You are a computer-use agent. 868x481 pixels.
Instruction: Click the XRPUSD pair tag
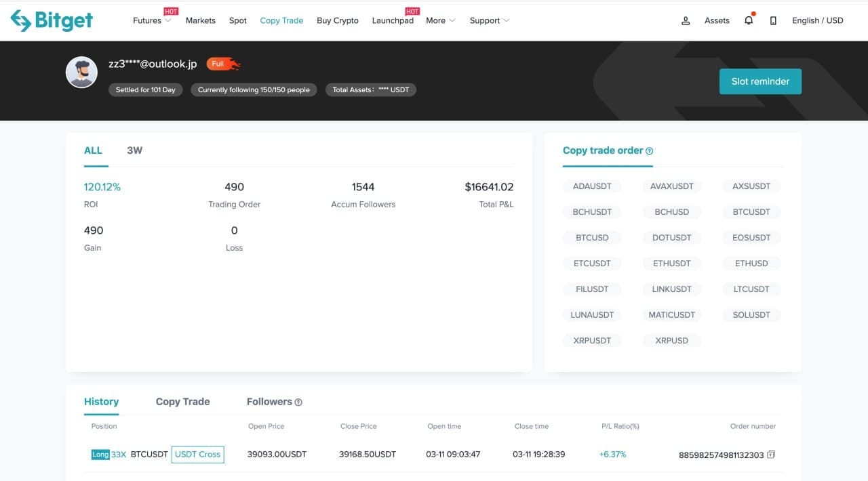(x=671, y=341)
